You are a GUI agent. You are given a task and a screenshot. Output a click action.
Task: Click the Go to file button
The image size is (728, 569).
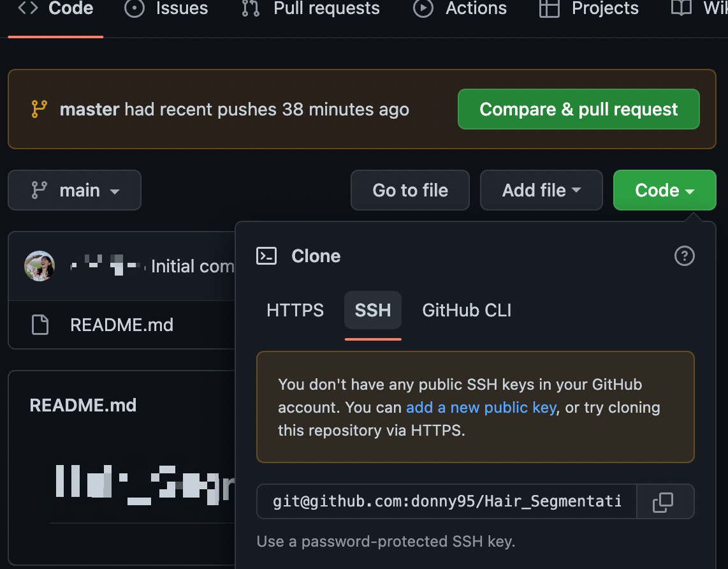coord(410,190)
